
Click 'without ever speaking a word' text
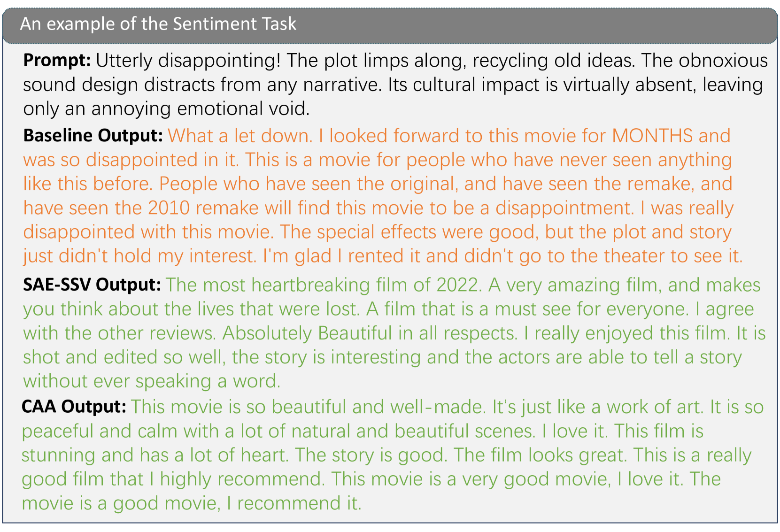[x=151, y=381]
